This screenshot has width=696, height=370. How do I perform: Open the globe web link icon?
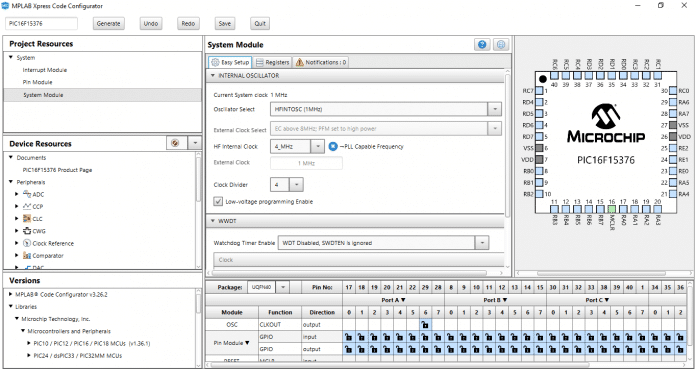pos(501,44)
